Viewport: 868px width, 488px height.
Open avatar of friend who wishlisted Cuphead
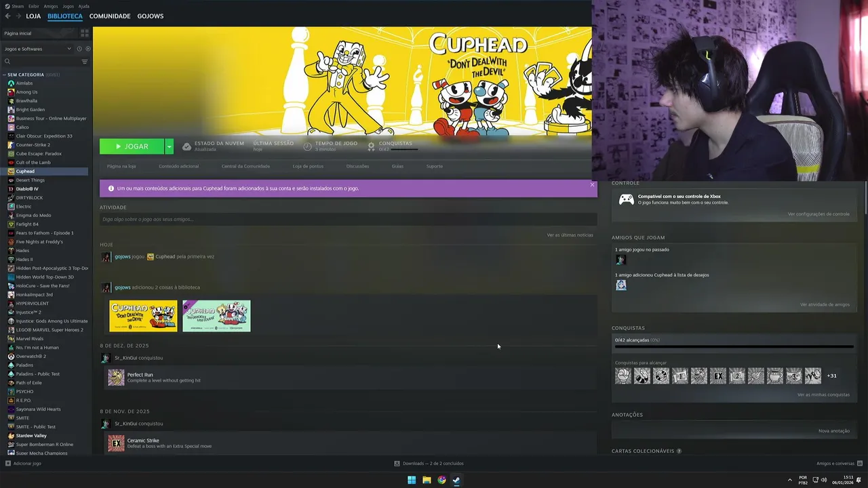[x=620, y=285]
